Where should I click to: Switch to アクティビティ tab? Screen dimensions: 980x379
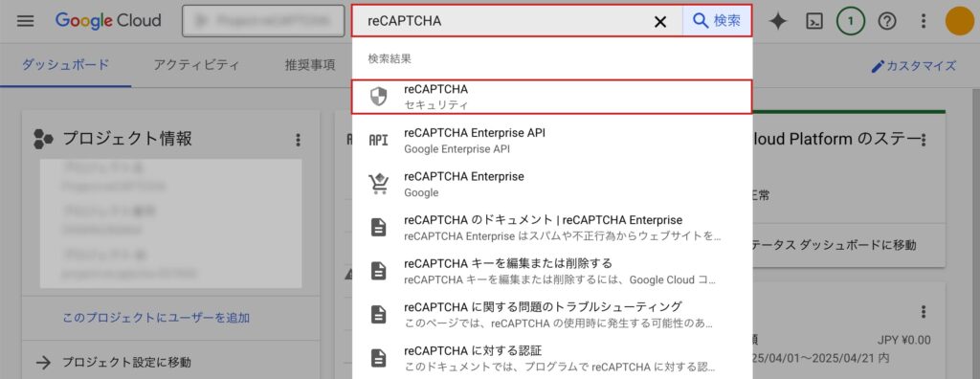coord(196,65)
